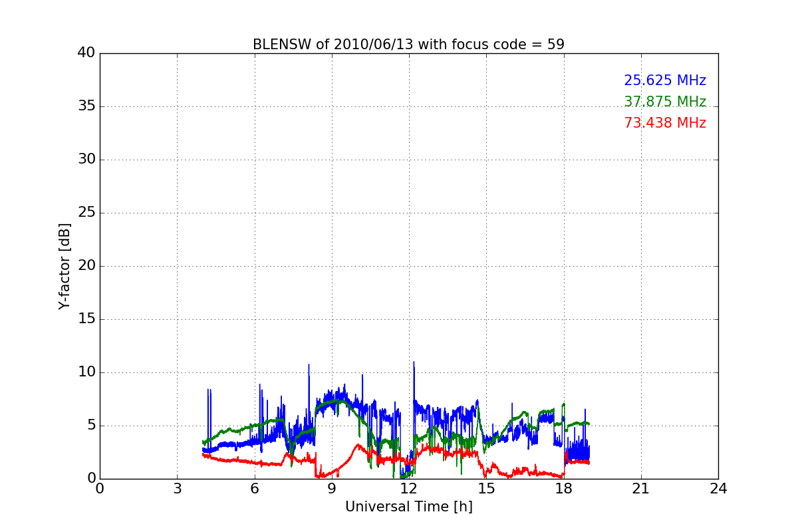
Task: Click the y-axis tick label 20
Action: tap(86, 266)
